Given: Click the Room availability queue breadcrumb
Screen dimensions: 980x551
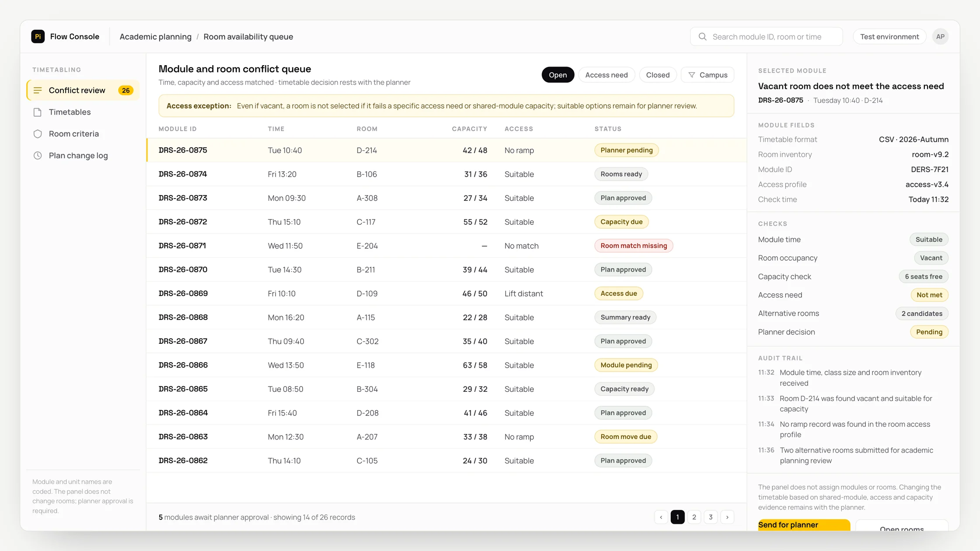Looking at the screenshot, I should point(248,37).
